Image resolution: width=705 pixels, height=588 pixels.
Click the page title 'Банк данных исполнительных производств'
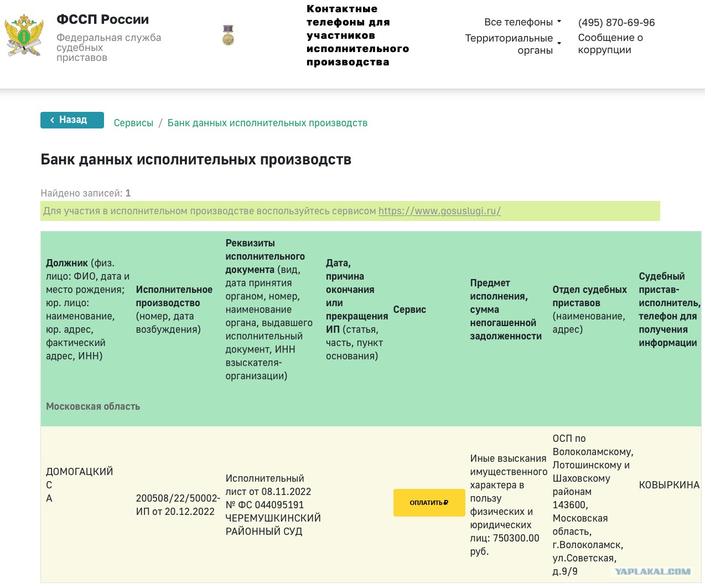point(196,159)
